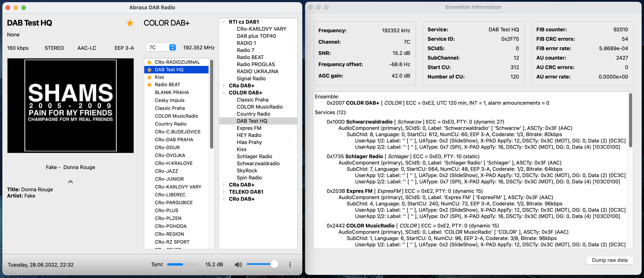The image size is (644, 278).
Task: Collapse the COLOR DAB+ ensemble tree
Action: (x=223, y=93)
